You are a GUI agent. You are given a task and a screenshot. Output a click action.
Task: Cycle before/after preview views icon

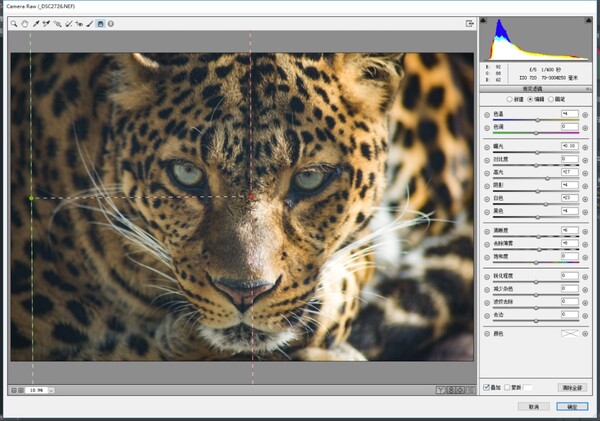coord(441,390)
